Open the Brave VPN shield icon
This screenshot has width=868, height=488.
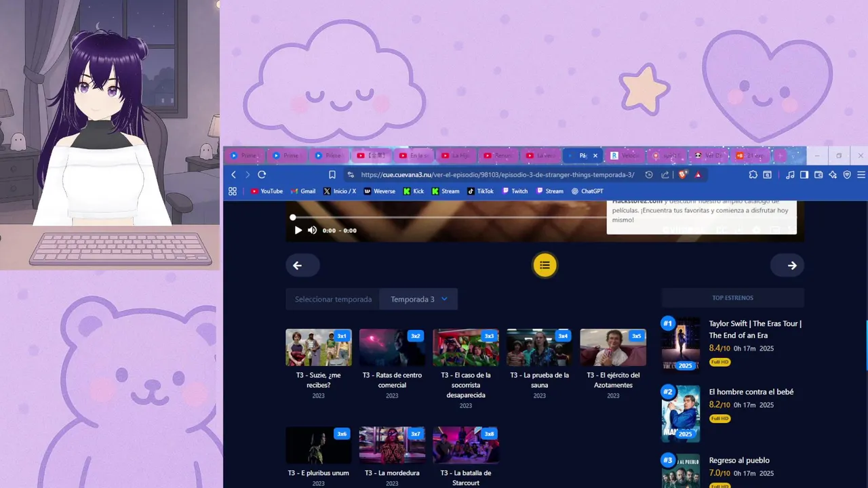847,175
